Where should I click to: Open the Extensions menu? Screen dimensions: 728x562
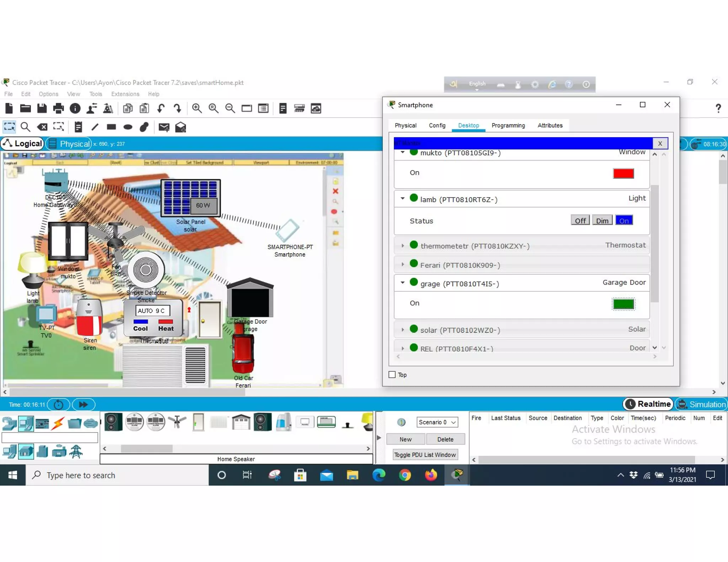pos(125,94)
